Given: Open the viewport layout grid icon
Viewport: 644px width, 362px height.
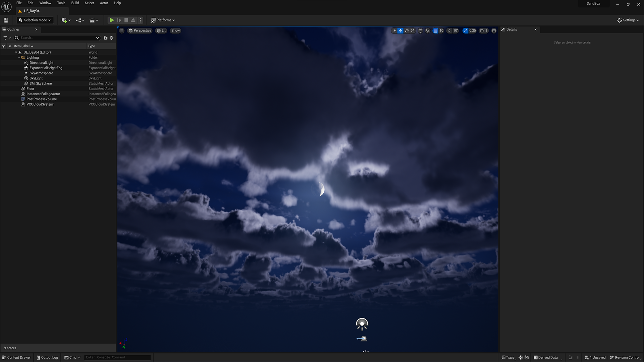Looking at the screenshot, I should pyautogui.click(x=494, y=31).
